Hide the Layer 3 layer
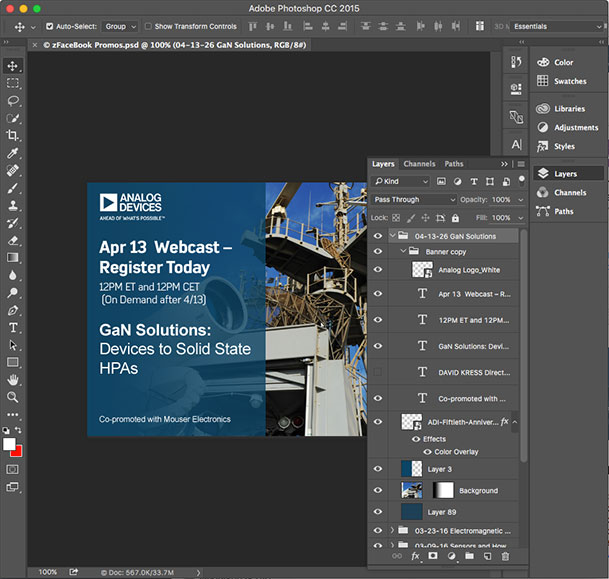The image size is (609, 579). (378, 468)
